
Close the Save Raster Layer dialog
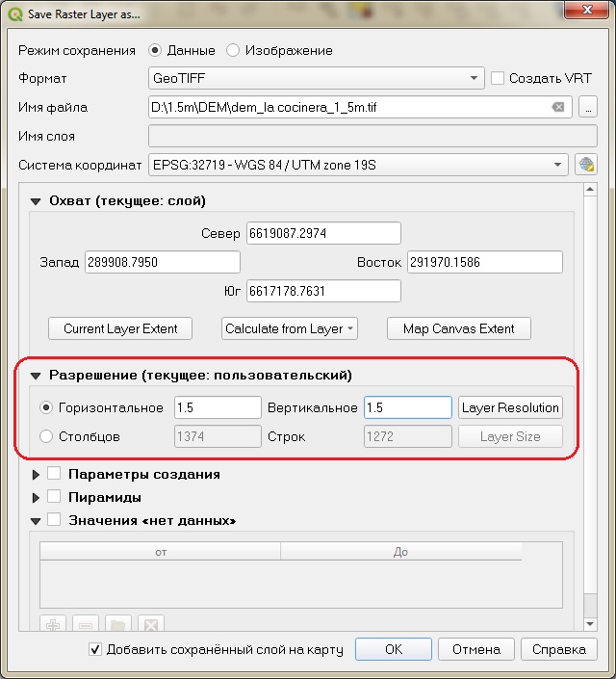coord(586,10)
